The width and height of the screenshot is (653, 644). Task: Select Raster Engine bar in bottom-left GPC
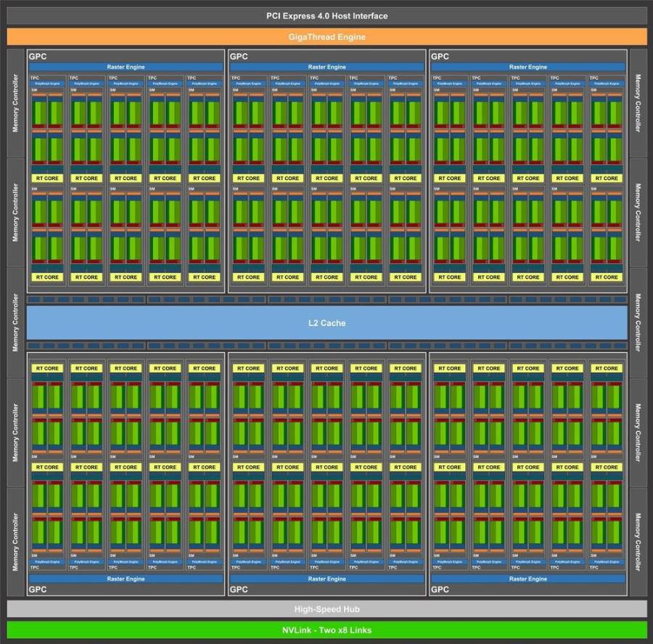126,579
